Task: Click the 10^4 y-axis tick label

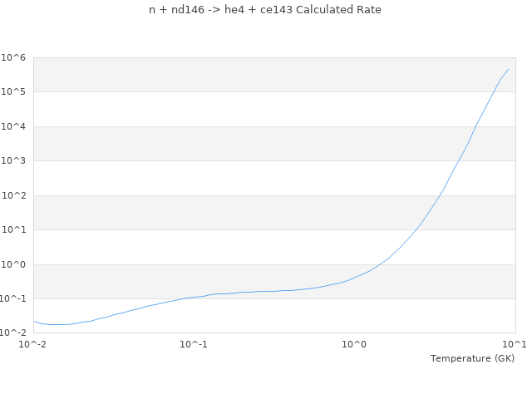Action: point(14,126)
